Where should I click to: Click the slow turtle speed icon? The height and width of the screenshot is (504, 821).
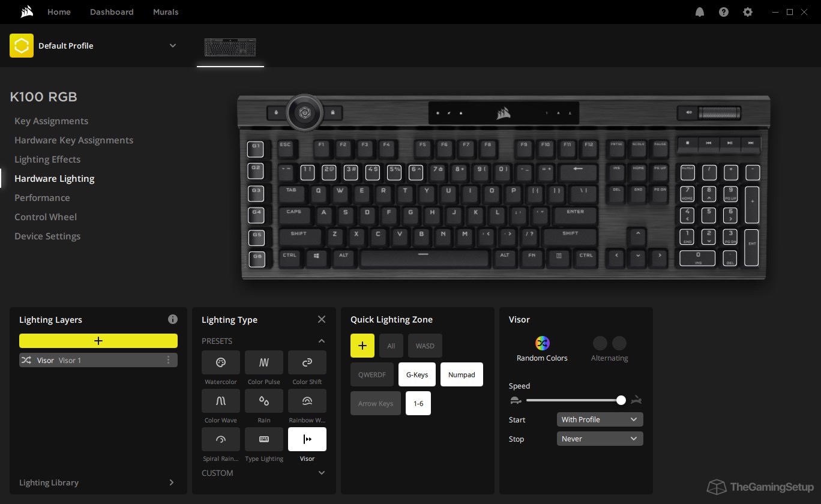(x=515, y=400)
